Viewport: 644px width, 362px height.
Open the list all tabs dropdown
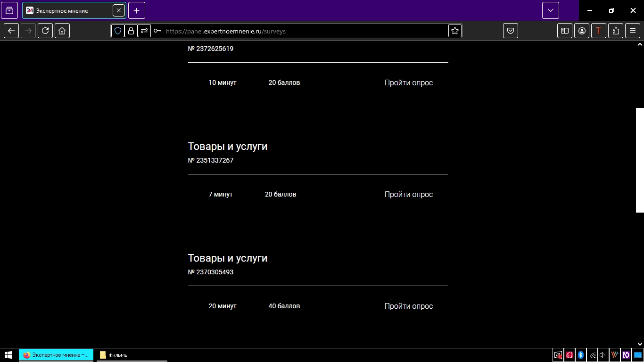pyautogui.click(x=551, y=10)
